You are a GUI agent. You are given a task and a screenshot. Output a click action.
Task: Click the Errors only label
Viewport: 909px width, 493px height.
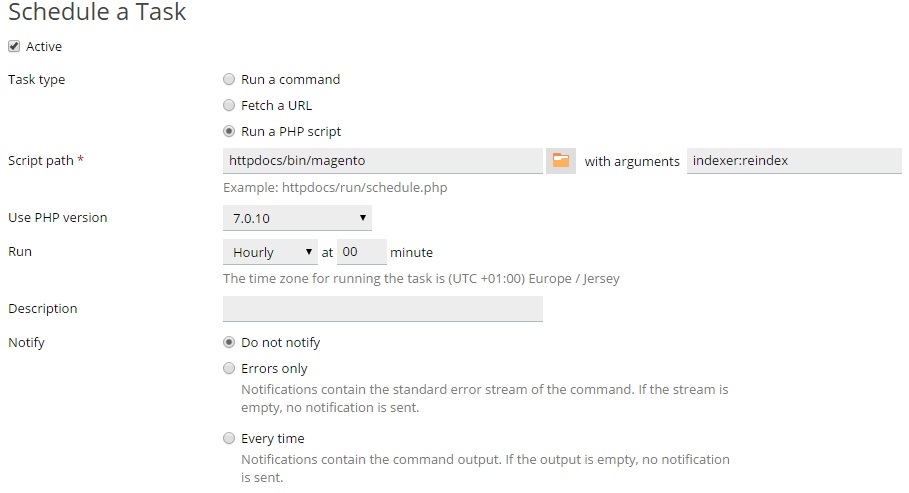click(274, 368)
